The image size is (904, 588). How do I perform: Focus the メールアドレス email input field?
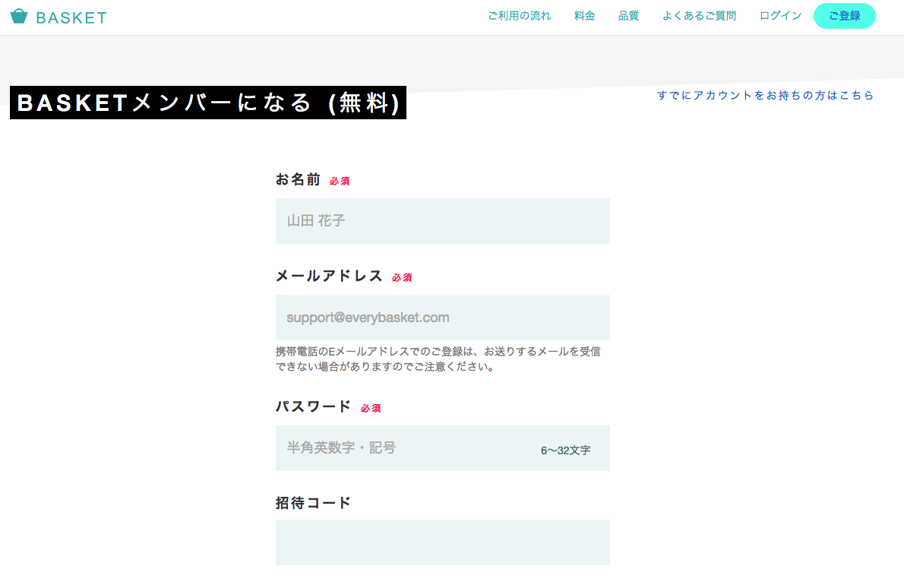pos(443,318)
